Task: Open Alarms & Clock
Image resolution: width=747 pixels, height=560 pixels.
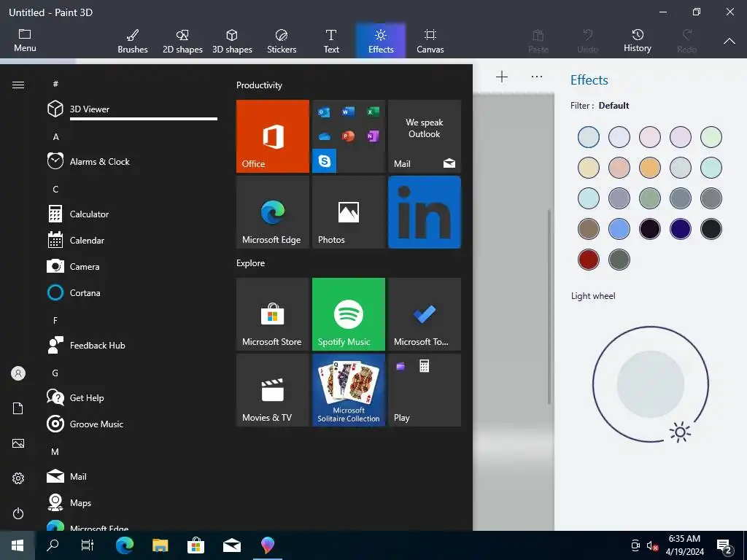Action: click(132, 161)
